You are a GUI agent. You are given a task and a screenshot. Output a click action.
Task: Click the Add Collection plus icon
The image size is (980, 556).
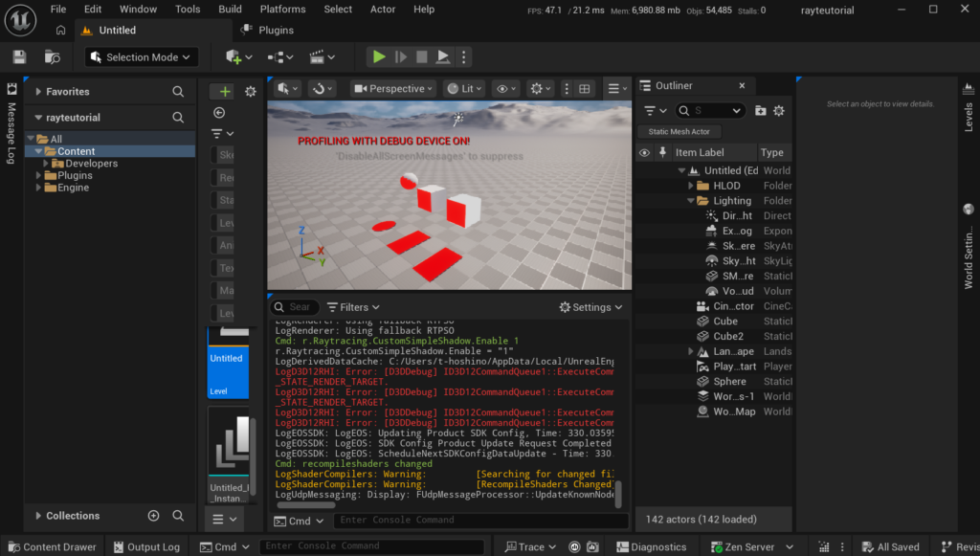pyautogui.click(x=153, y=516)
